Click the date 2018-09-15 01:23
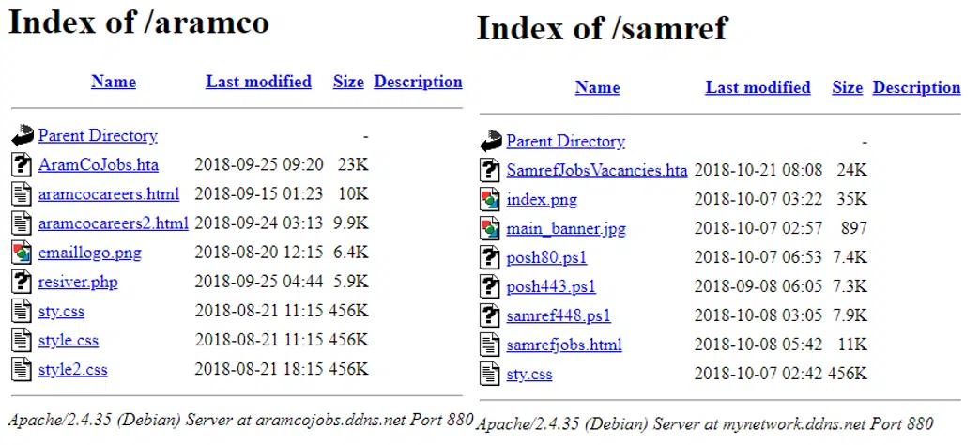The width and height of the screenshot is (980, 445). [259, 193]
